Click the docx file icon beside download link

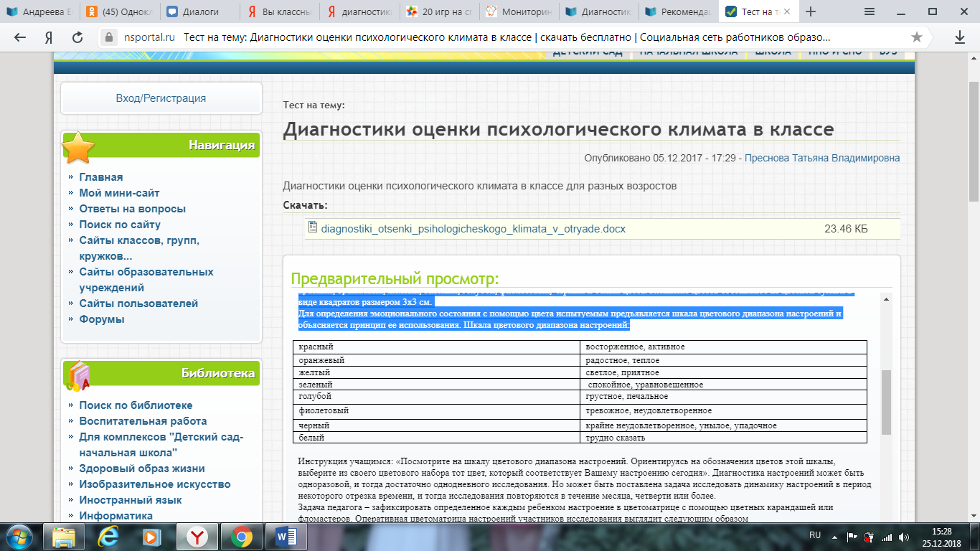tap(313, 228)
